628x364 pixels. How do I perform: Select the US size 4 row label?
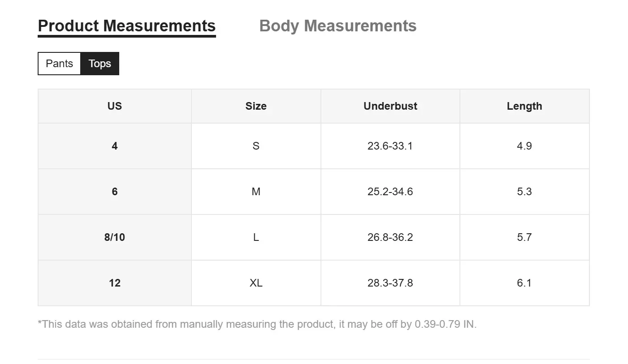(x=115, y=146)
